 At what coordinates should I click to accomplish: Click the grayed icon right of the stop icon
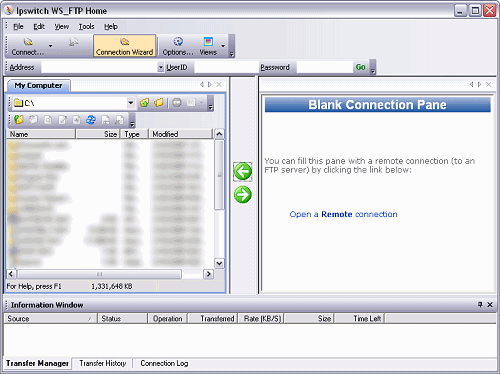pyautogui.click(x=191, y=103)
